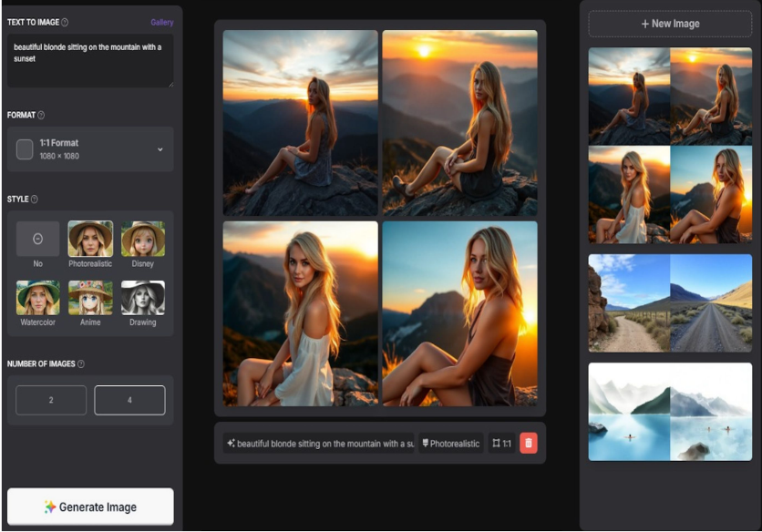Image resolution: width=762 pixels, height=532 pixels.
Task: Click the Style help question icon
Action: click(34, 199)
